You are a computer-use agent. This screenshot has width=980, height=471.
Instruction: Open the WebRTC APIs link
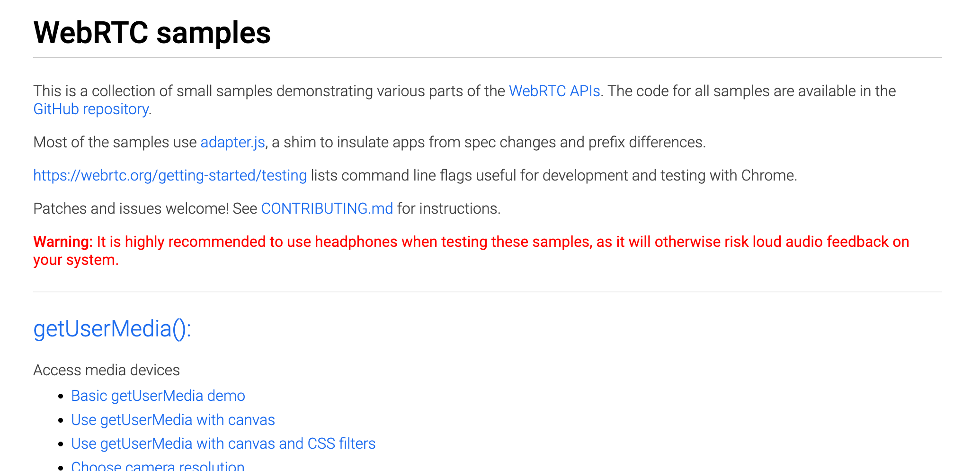click(554, 91)
